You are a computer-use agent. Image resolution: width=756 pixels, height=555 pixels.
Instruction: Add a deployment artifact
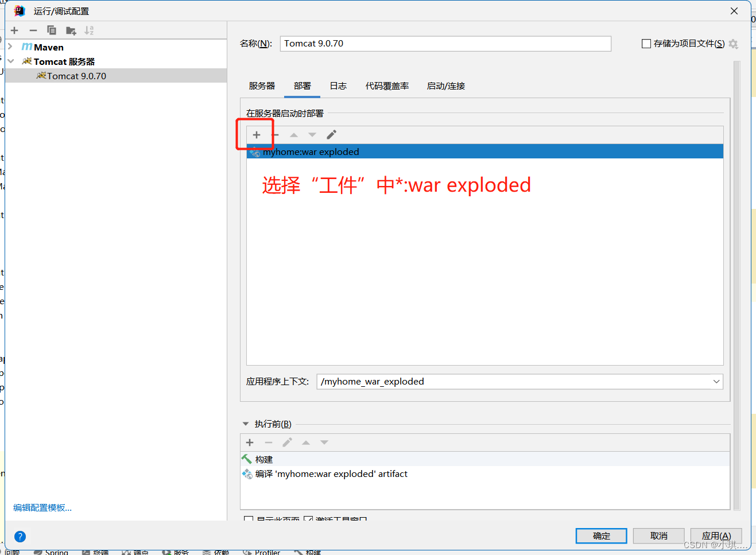point(257,135)
